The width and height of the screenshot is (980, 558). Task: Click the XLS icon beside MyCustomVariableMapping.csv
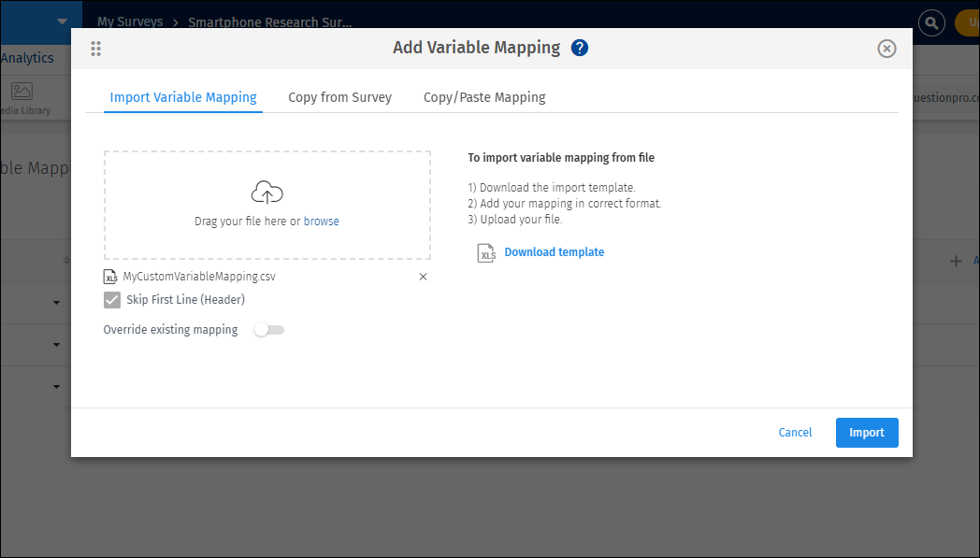pos(110,276)
